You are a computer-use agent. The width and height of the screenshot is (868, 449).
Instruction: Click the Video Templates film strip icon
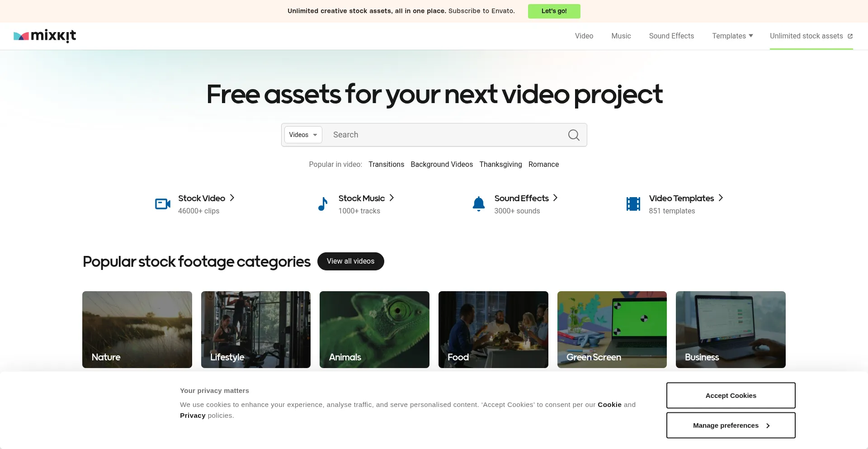coord(633,204)
